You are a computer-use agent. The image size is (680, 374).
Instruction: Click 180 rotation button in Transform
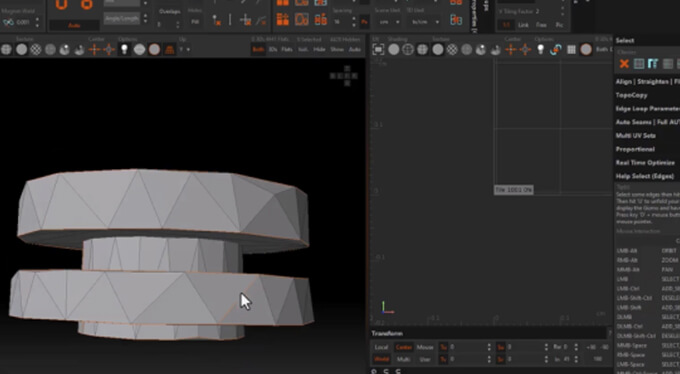[x=597, y=359]
